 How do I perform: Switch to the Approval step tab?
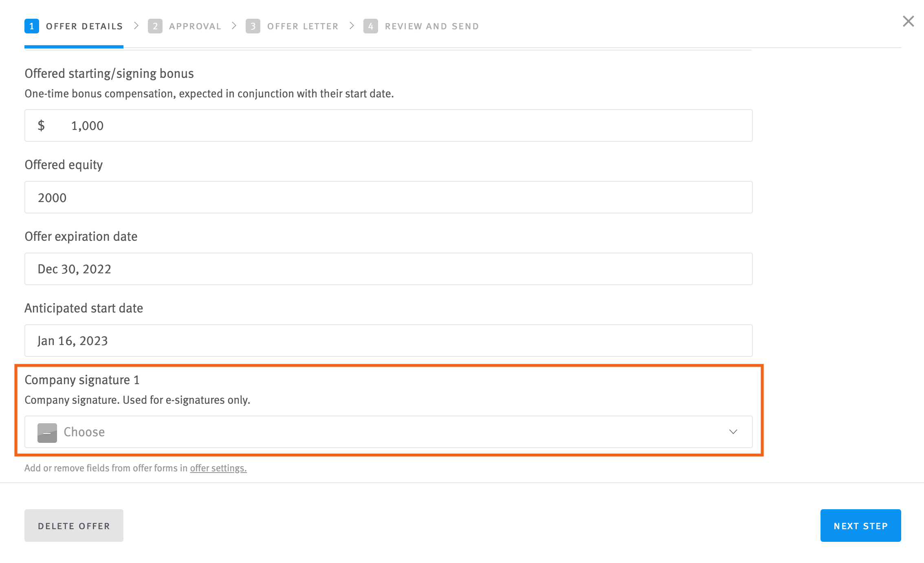(x=195, y=26)
